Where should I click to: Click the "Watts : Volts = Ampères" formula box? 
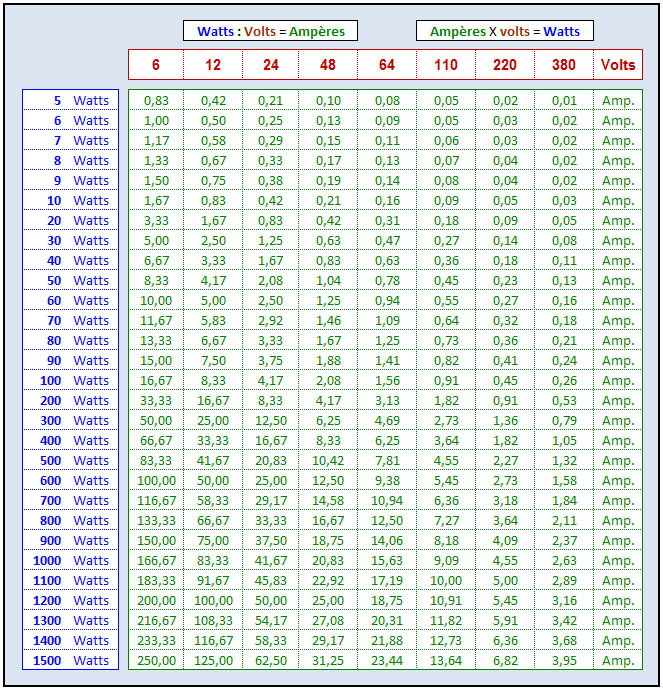tap(270, 31)
